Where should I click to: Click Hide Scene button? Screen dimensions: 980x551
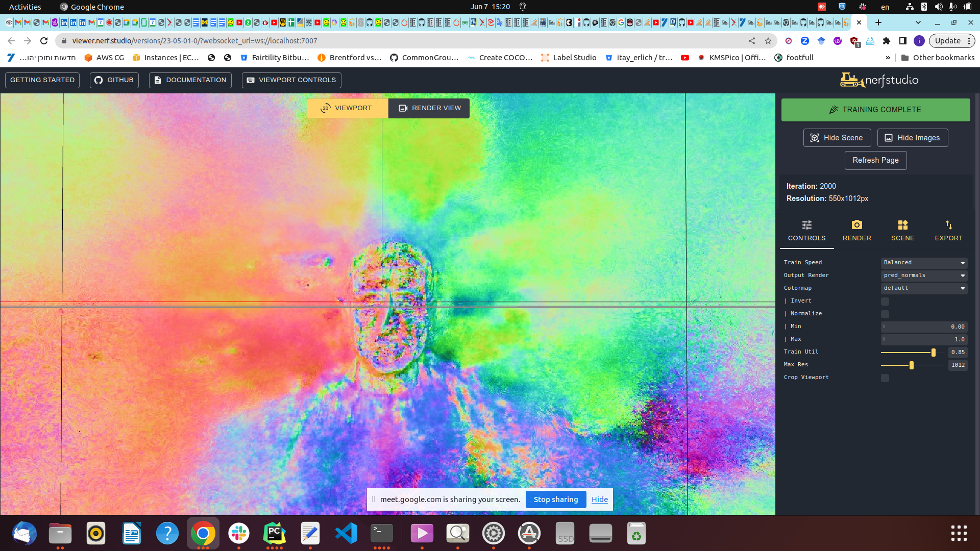[837, 138]
